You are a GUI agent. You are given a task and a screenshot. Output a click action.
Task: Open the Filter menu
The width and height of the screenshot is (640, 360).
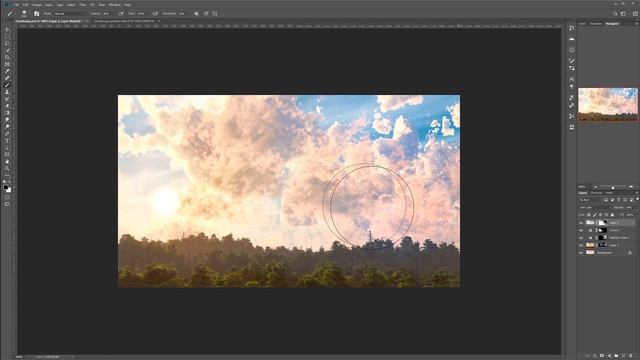(x=82, y=5)
